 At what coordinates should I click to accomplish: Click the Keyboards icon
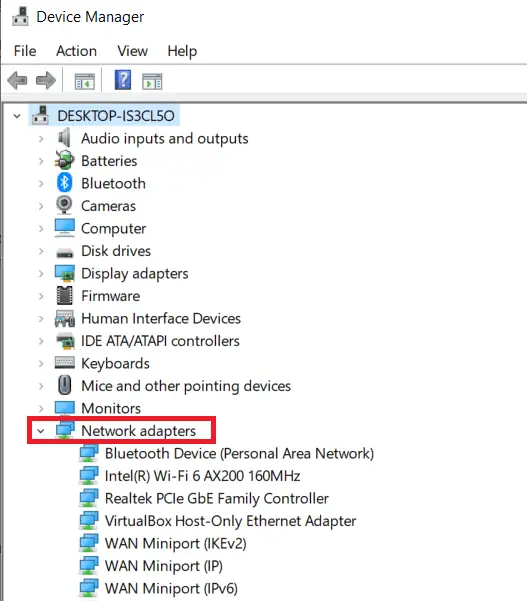64,363
